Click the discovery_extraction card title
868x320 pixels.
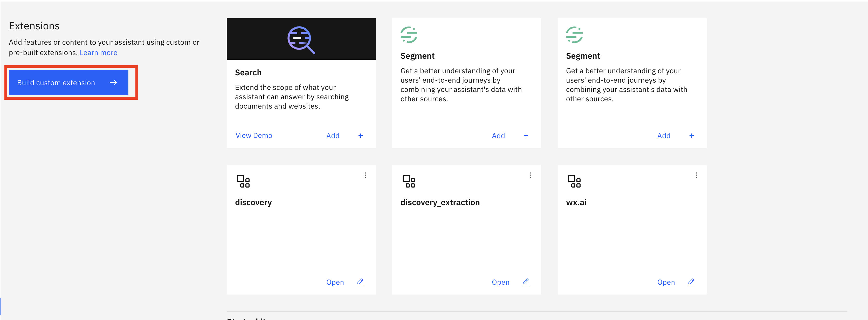point(440,203)
